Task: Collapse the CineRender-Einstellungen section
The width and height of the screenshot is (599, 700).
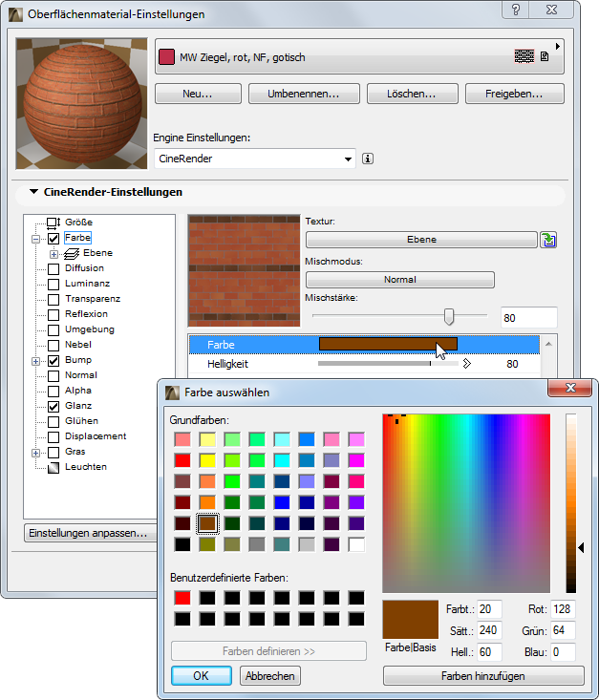Action: [x=33, y=192]
